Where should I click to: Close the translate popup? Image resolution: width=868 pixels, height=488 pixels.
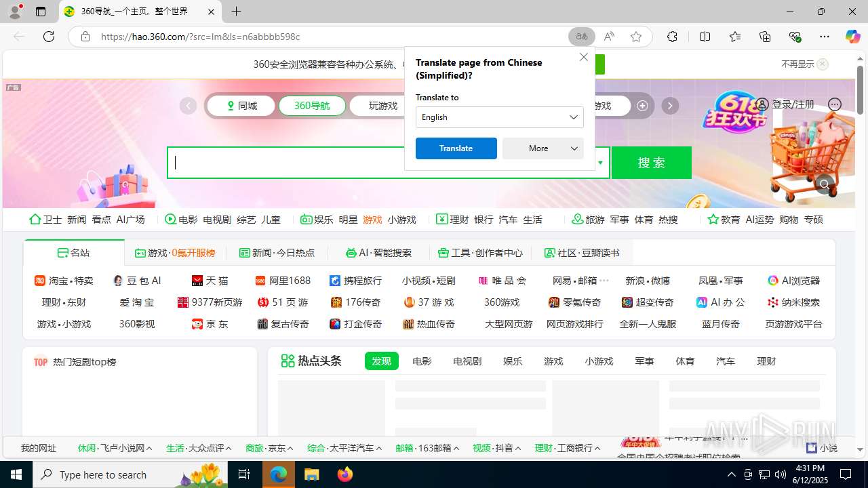584,57
